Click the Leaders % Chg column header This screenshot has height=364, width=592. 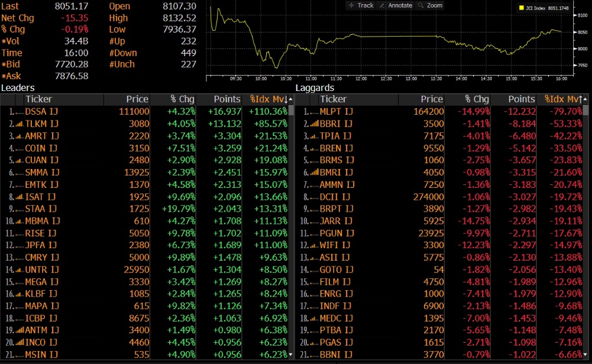coord(180,99)
